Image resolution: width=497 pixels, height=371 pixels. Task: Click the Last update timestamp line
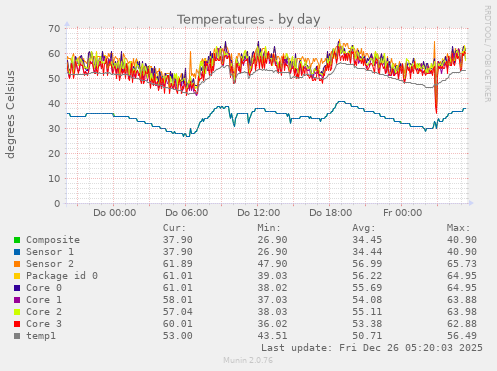[372, 348]
